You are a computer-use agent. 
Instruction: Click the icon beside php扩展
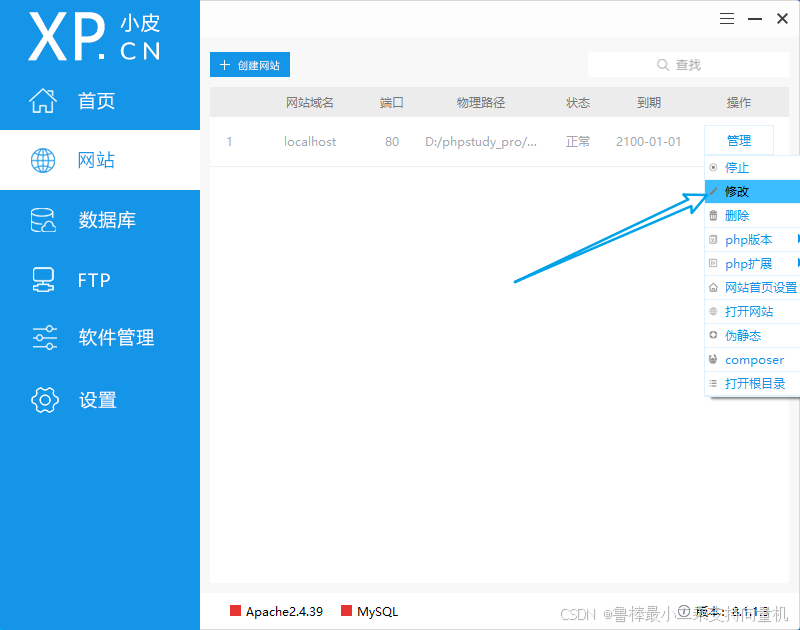pos(713,263)
